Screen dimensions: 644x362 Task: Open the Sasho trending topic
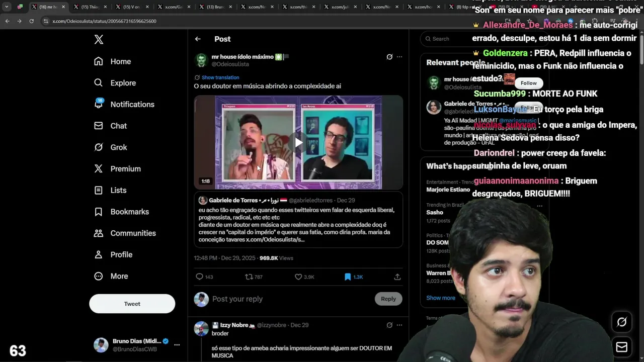pyautogui.click(x=435, y=213)
